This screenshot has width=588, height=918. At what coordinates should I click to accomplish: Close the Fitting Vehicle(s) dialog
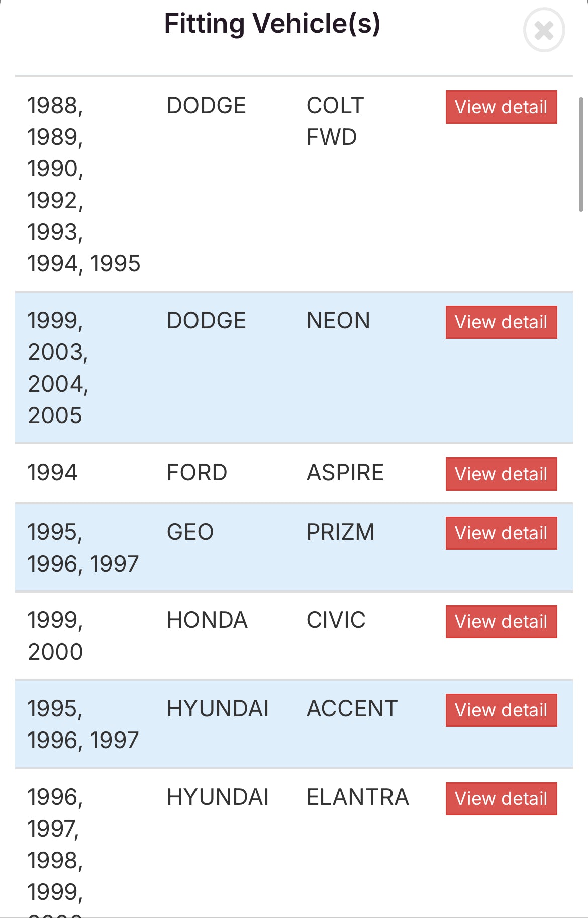(x=544, y=30)
